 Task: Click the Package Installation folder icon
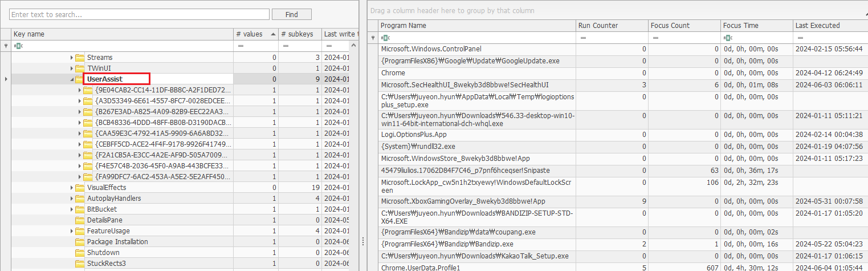[x=80, y=241]
